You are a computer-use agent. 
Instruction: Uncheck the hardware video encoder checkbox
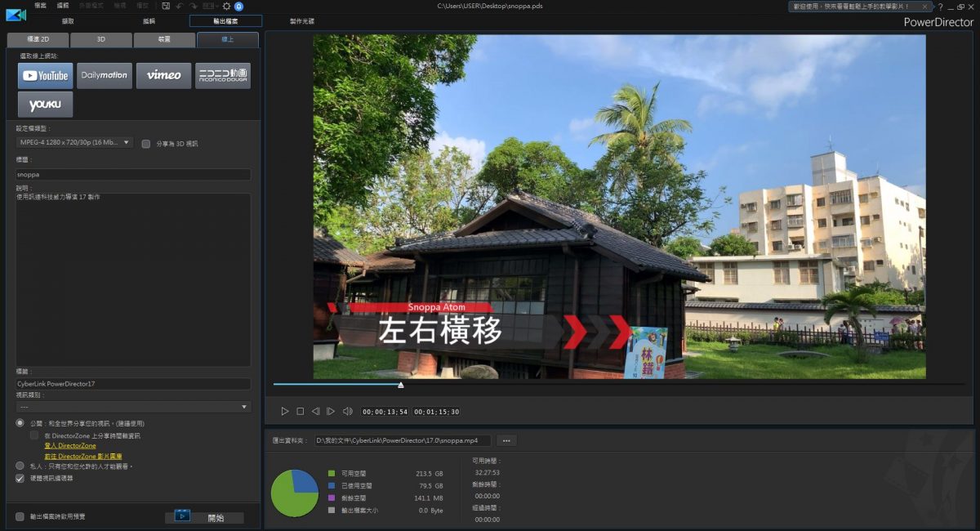point(20,478)
